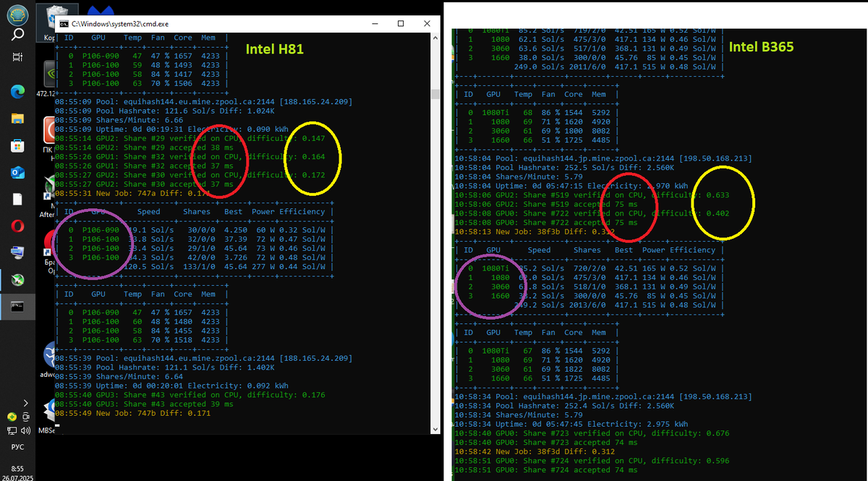Open network status tray icon
The width and height of the screenshot is (868, 481).
(x=12, y=430)
